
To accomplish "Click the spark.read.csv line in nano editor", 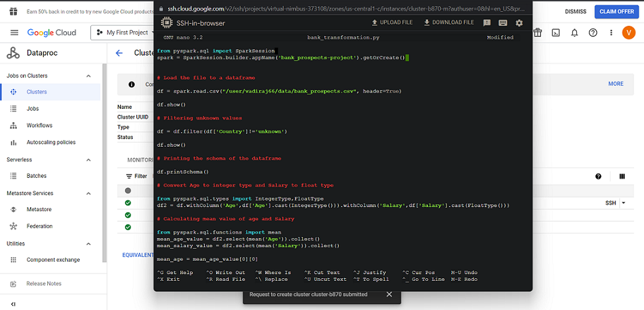I will (279, 91).
